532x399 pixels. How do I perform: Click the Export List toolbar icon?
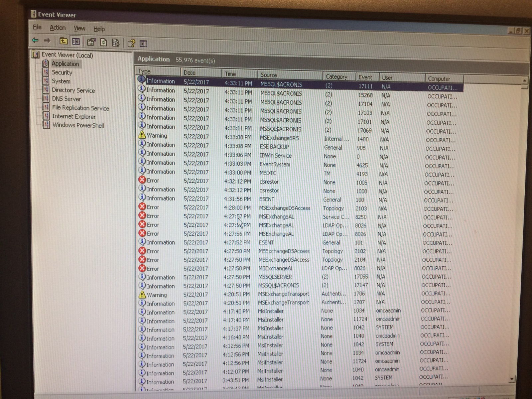click(x=115, y=43)
